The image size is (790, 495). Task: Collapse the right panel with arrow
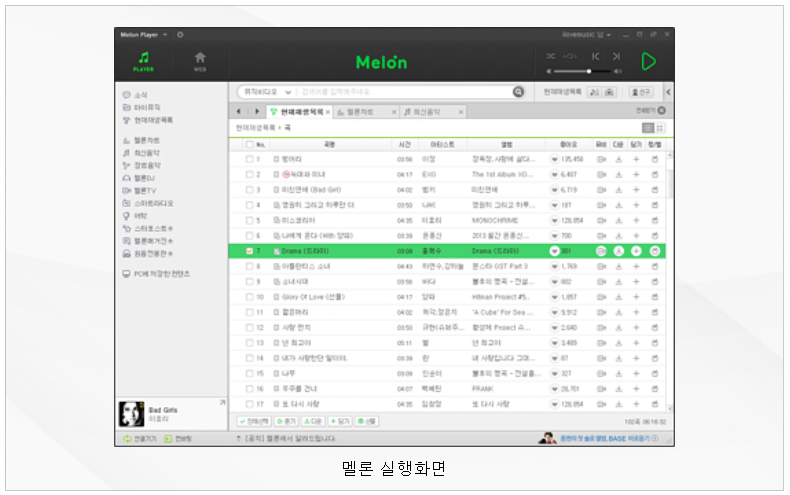click(669, 92)
